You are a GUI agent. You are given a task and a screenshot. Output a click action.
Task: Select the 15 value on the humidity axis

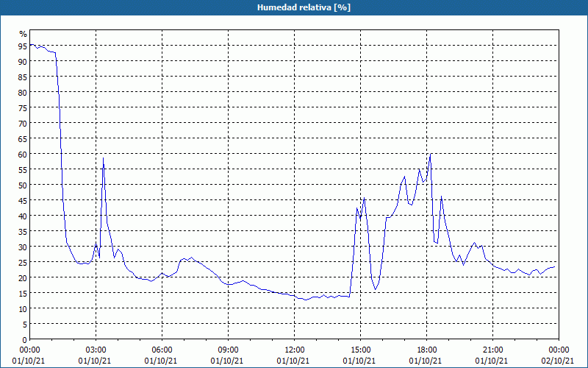(x=23, y=293)
